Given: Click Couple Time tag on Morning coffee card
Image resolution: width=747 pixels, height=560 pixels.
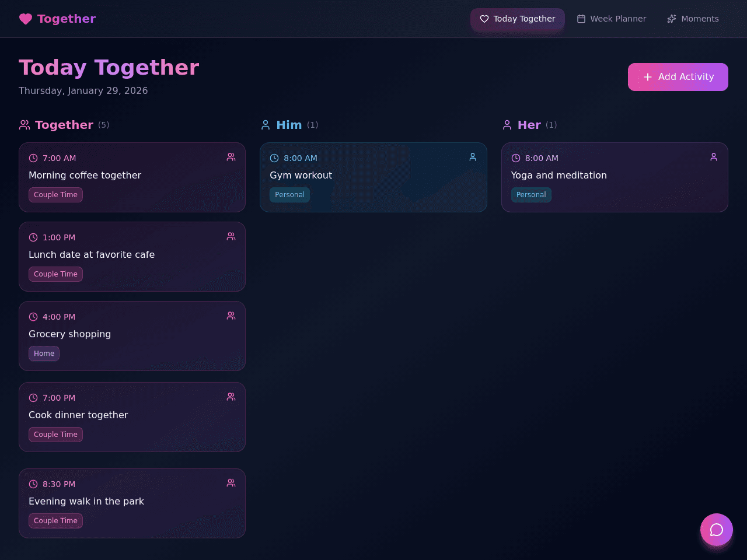Looking at the screenshot, I should point(55,195).
